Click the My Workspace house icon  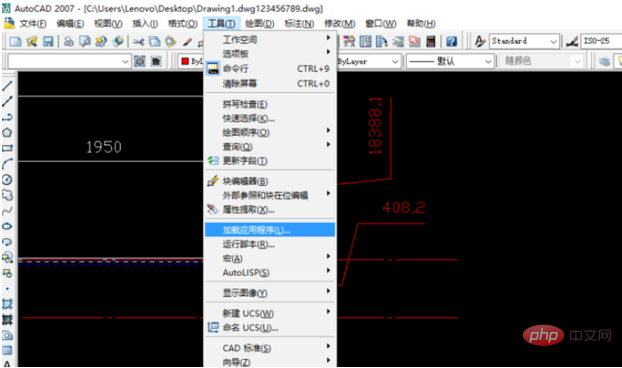[156, 61]
